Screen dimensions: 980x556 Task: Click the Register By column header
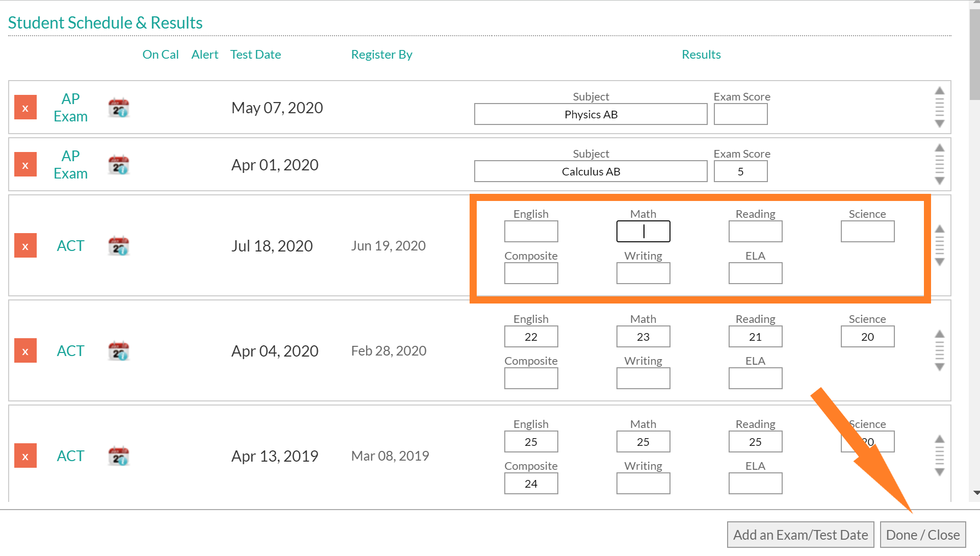coord(381,55)
